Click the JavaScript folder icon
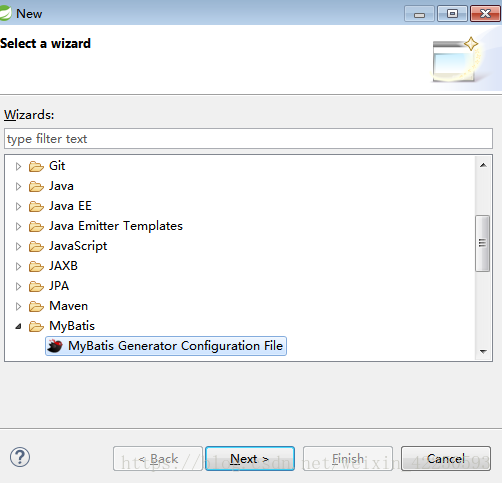The width and height of the screenshot is (502, 483). point(36,246)
